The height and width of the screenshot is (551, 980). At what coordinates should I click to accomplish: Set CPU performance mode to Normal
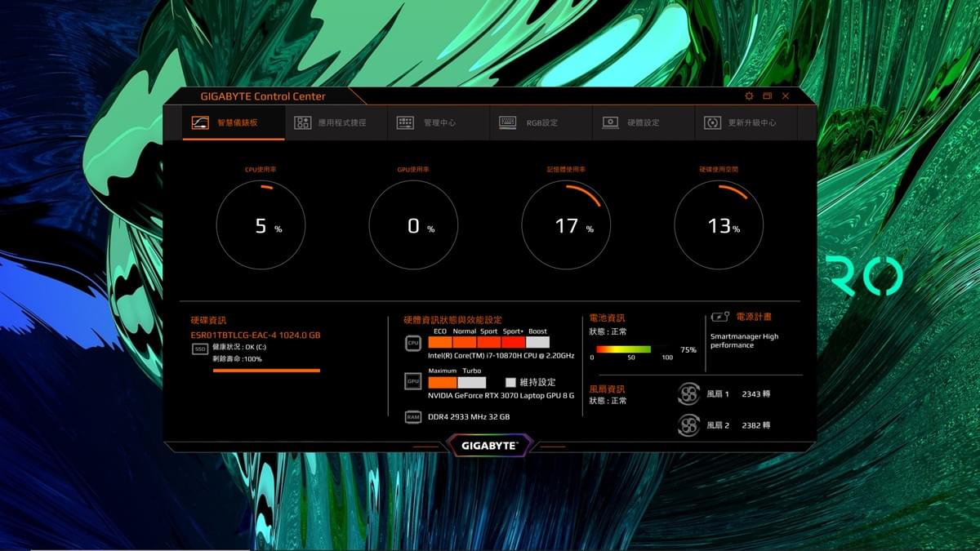[x=465, y=342]
